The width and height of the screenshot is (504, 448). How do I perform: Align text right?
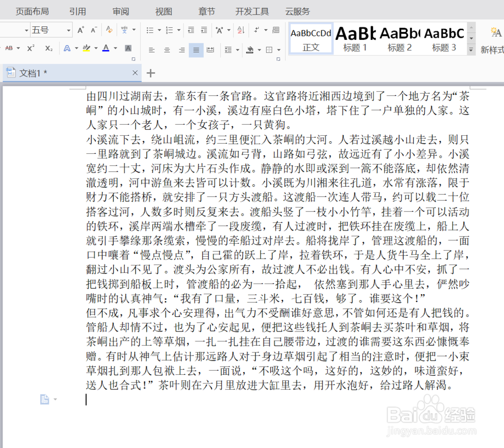pyautogui.click(x=181, y=50)
